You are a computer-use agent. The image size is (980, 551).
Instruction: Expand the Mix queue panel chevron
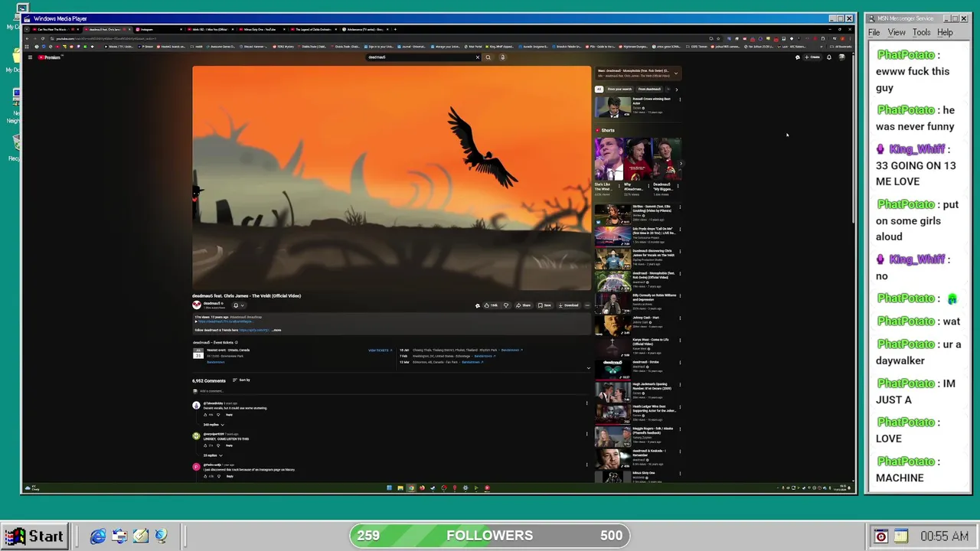675,73
